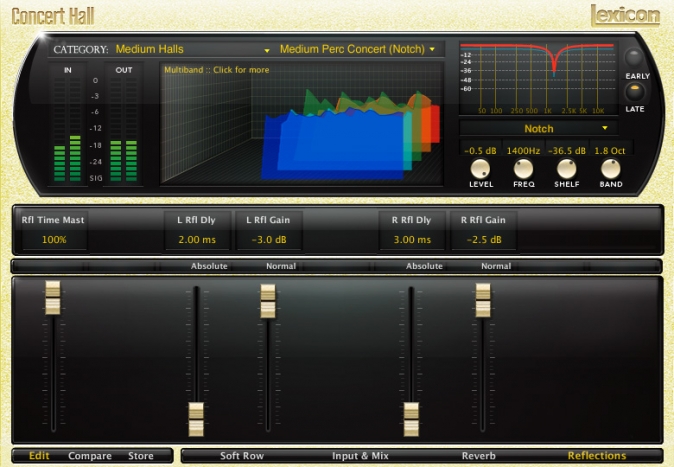Click the Lexicon logo
The height and width of the screenshot is (467, 674).
point(625,15)
